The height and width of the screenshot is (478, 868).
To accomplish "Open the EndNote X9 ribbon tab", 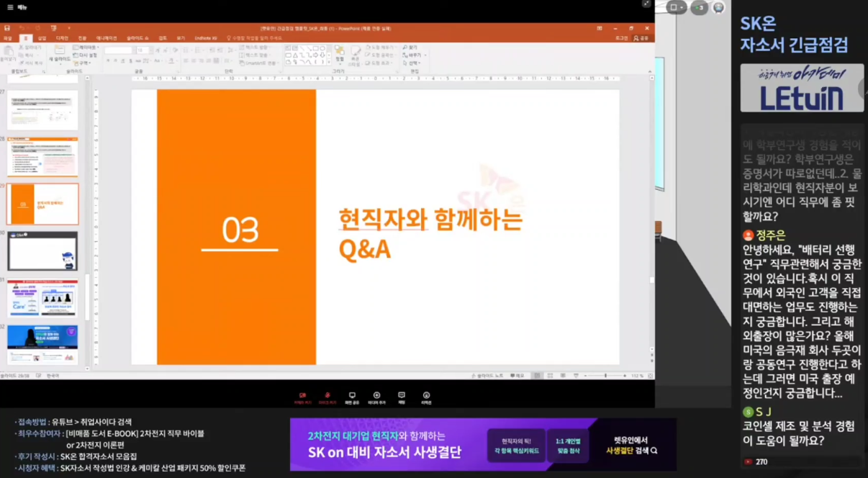I will [207, 38].
